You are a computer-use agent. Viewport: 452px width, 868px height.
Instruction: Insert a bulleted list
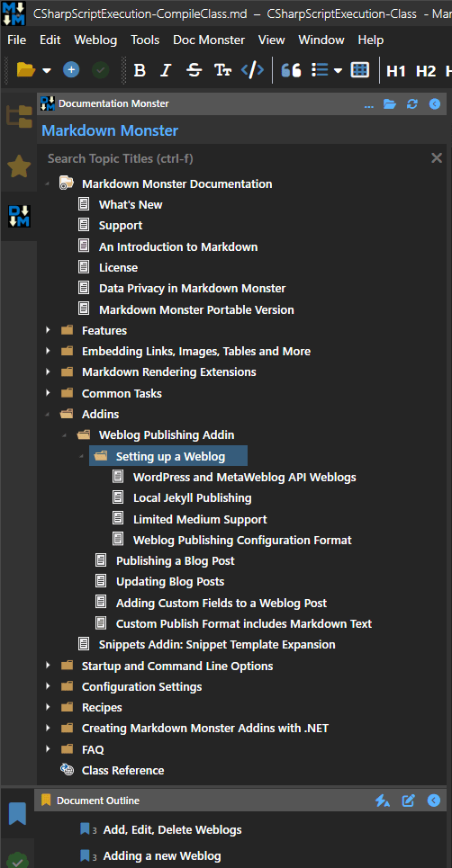pos(321,70)
